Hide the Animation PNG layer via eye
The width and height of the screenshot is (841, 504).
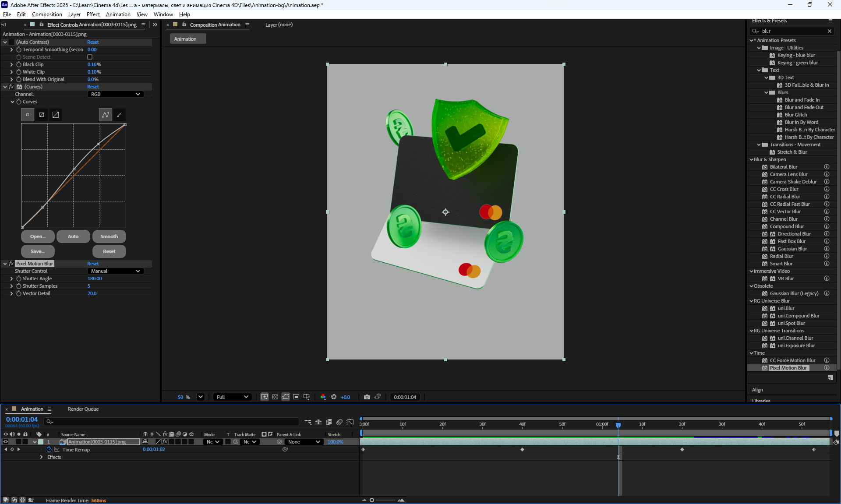point(6,442)
